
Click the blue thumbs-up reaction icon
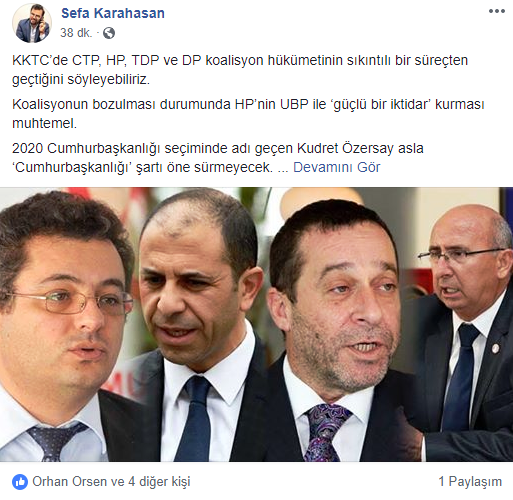point(20,482)
